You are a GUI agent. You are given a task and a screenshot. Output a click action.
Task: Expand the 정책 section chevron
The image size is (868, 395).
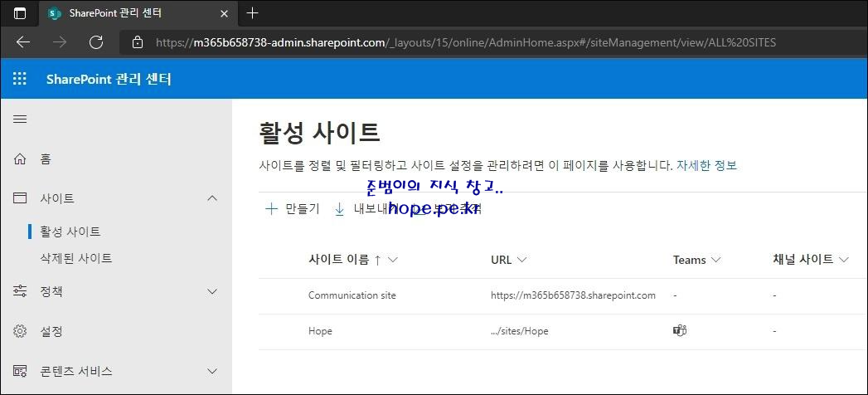(x=212, y=291)
